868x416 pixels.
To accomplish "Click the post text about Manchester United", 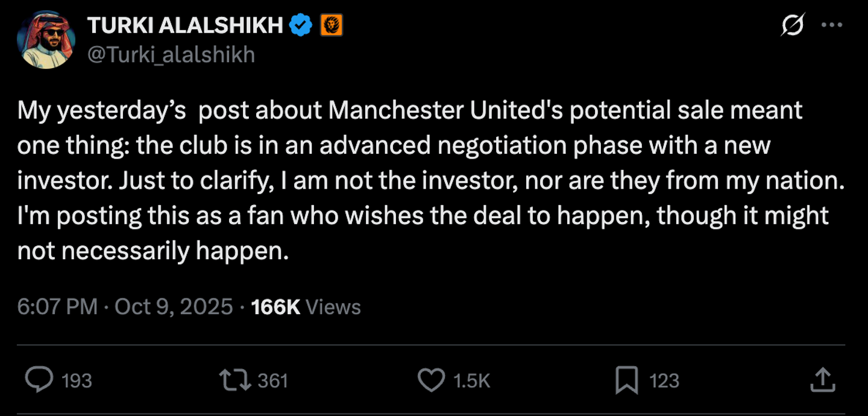I will pyautogui.click(x=422, y=181).
